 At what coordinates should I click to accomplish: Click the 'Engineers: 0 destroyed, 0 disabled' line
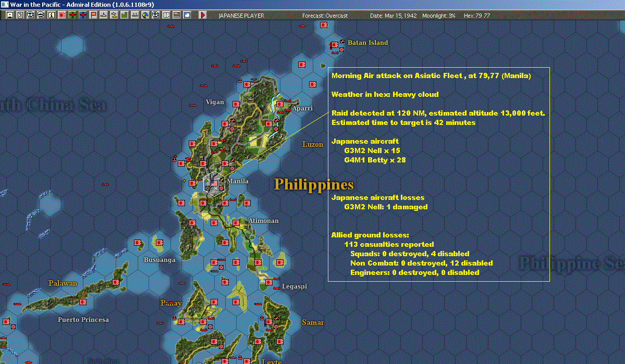(x=414, y=273)
